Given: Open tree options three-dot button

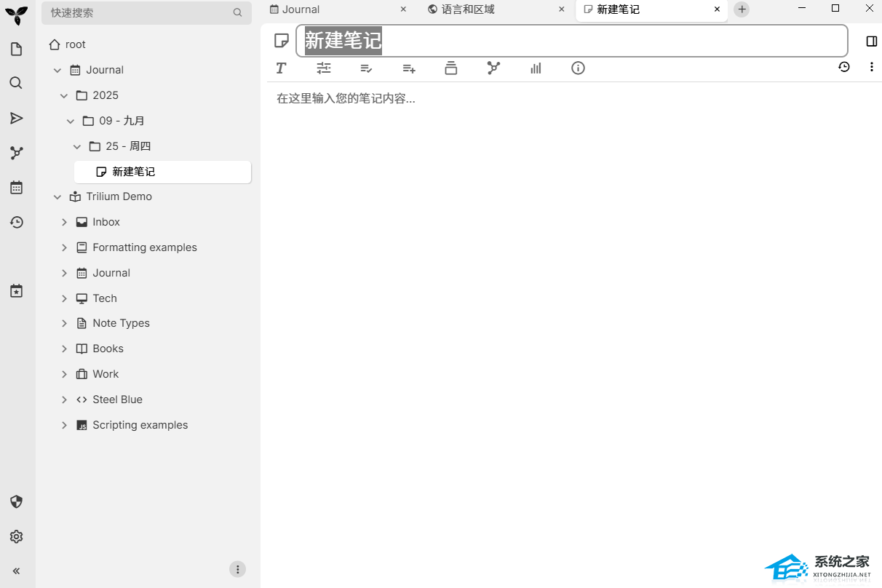Looking at the screenshot, I should (x=237, y=569).
